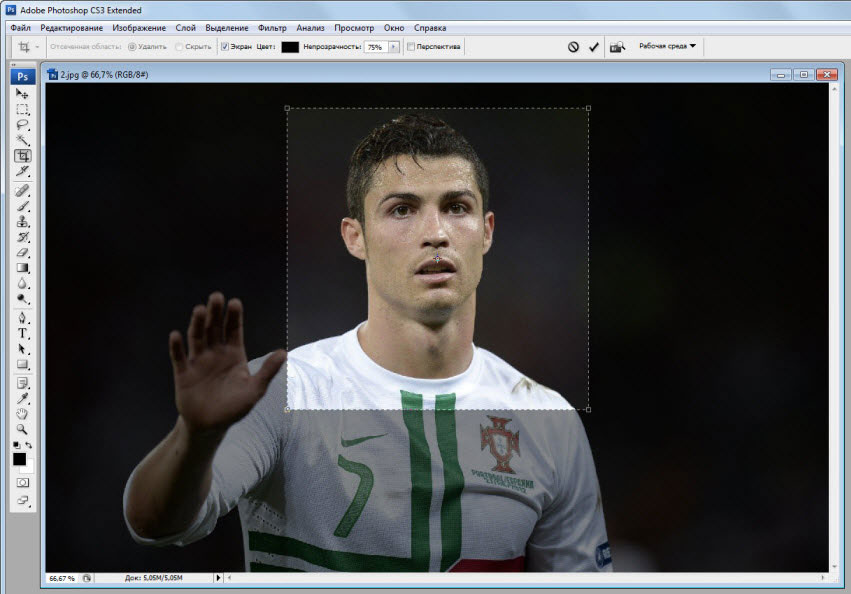851x594 pixels.
Task: Open status bar info options arrow
Action: coord(218,578)
